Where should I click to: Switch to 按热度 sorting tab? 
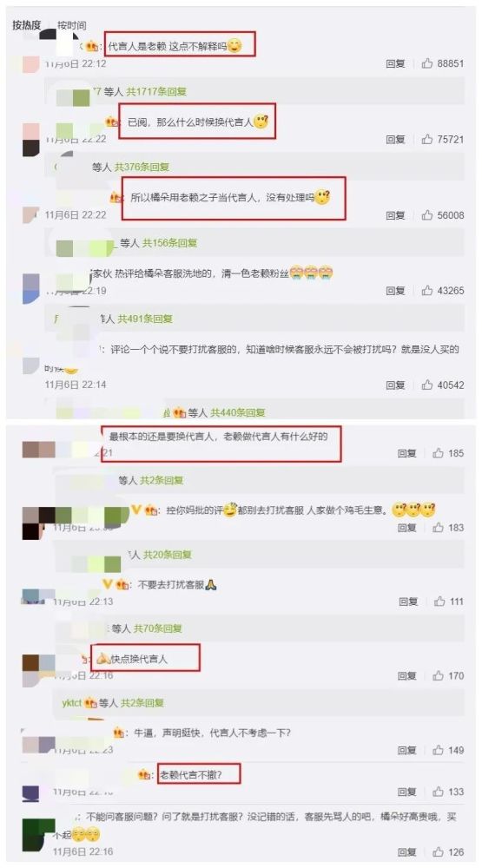tap(27, 25)
